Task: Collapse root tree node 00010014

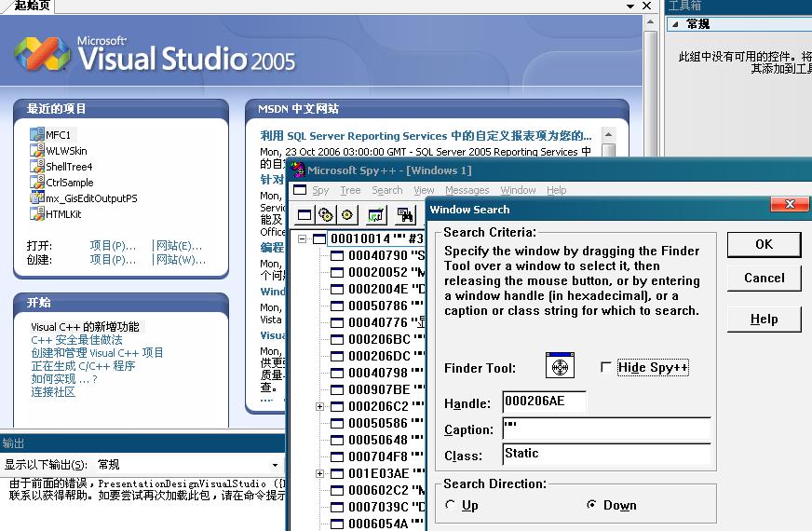Action: [x=302, y=238]
